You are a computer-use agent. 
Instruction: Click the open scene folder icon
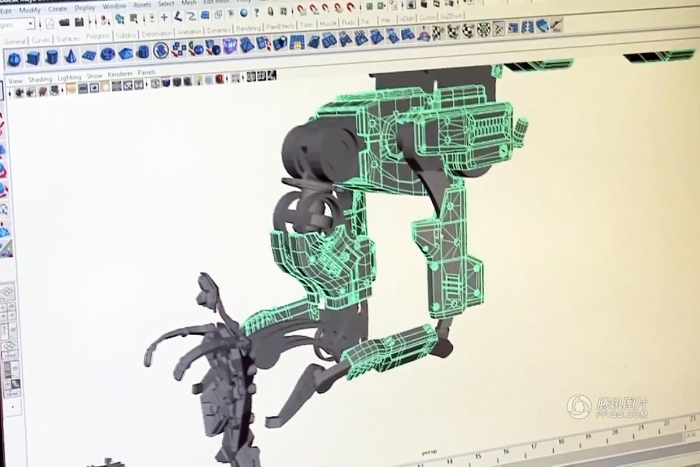[65, 23]
